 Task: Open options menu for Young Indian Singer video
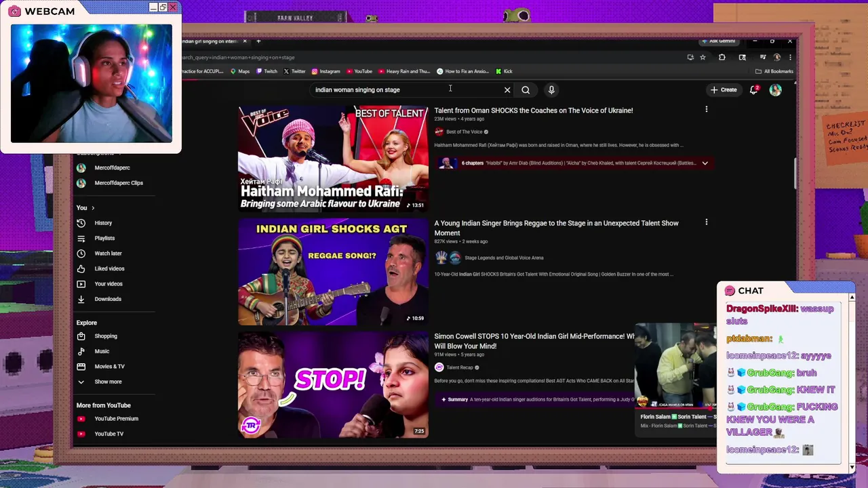pyautogui.click(x=706, y=222)
